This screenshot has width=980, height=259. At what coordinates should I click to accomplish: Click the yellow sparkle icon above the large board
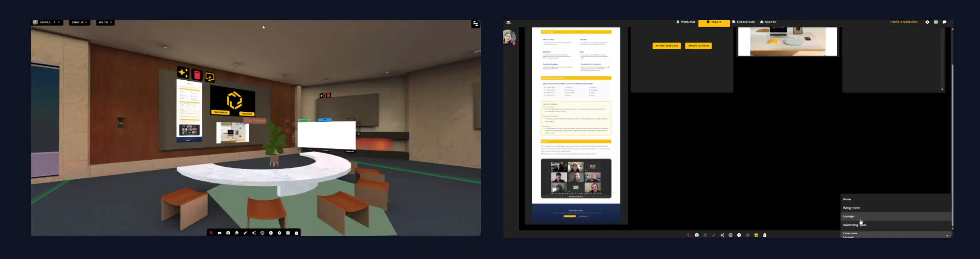point(183,72)
